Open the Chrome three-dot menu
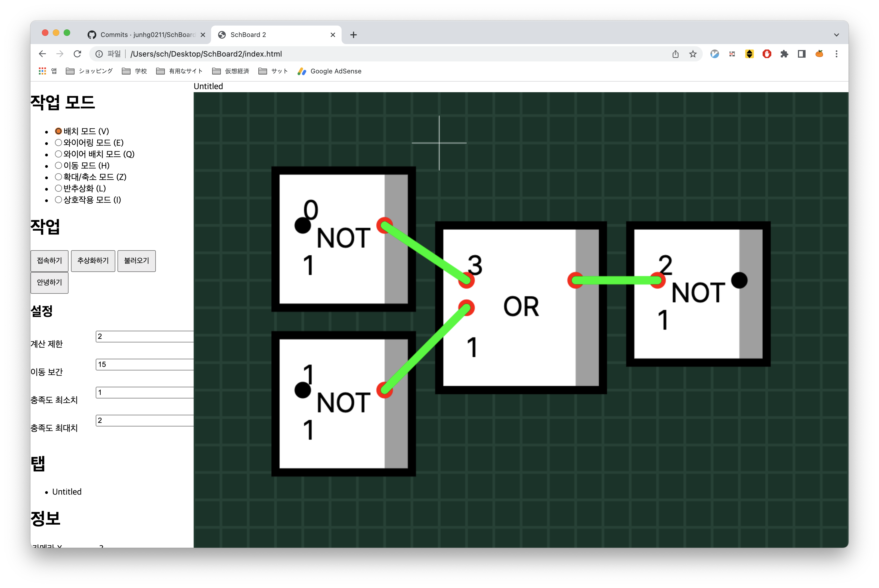This screenshot has width=879, height=588. point(836,54)
